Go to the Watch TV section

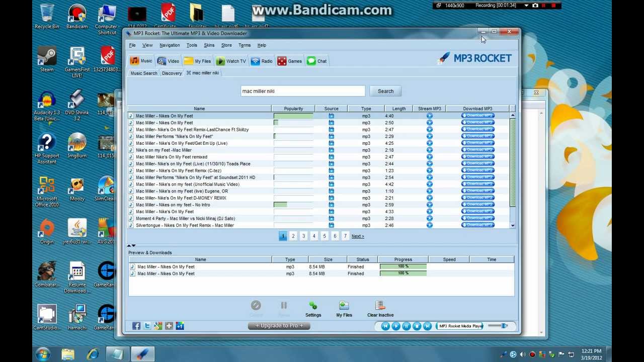click(x=231, y=61)
